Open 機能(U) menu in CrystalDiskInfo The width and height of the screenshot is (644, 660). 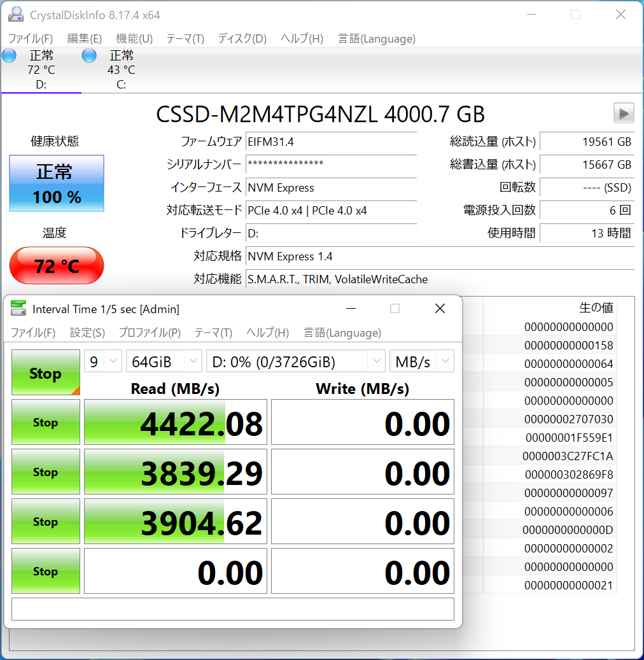click(134, 39)
